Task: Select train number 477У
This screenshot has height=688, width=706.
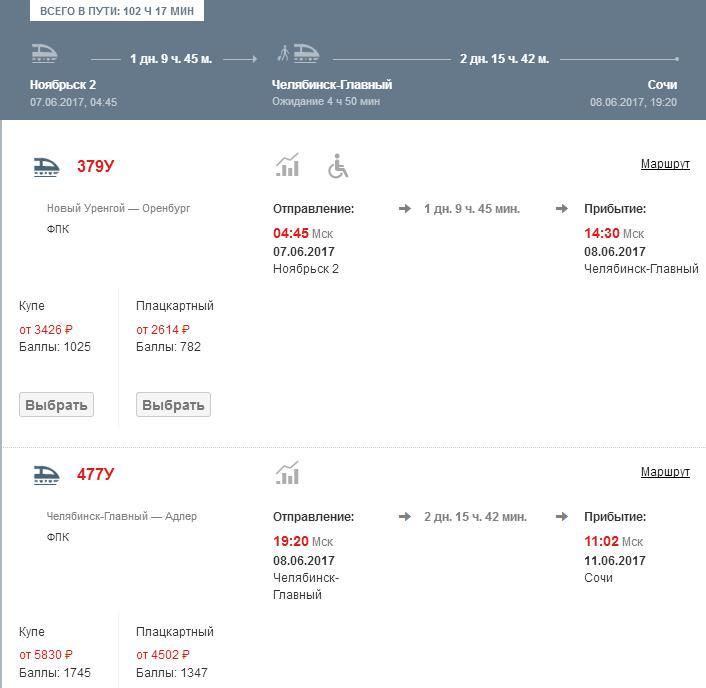Action: 95,475
